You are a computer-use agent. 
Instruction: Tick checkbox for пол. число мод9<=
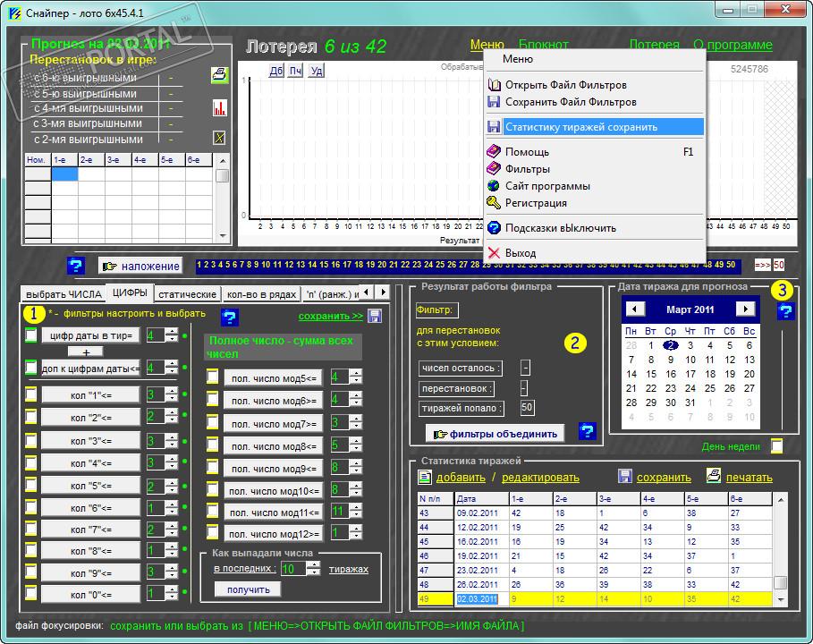pos(213,467)
